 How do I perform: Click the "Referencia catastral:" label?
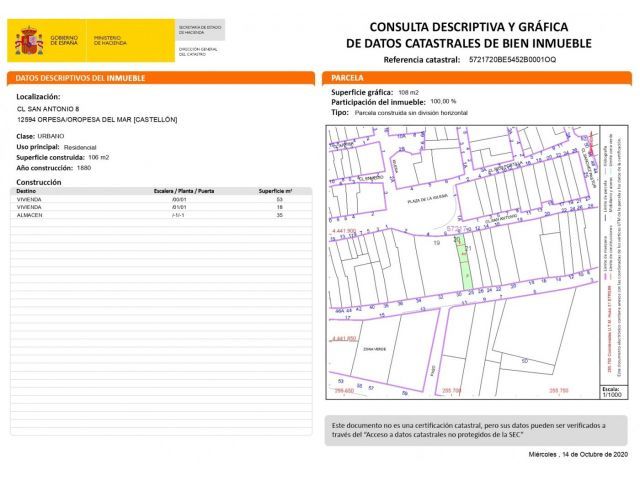pyautogui.click(x=422, y=60)
